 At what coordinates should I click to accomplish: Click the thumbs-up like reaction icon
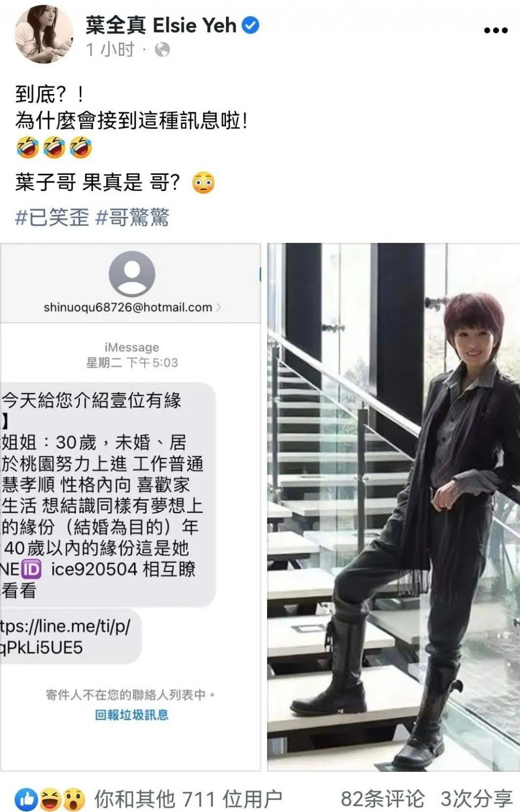pyautogui.click(x=25, y=800)
